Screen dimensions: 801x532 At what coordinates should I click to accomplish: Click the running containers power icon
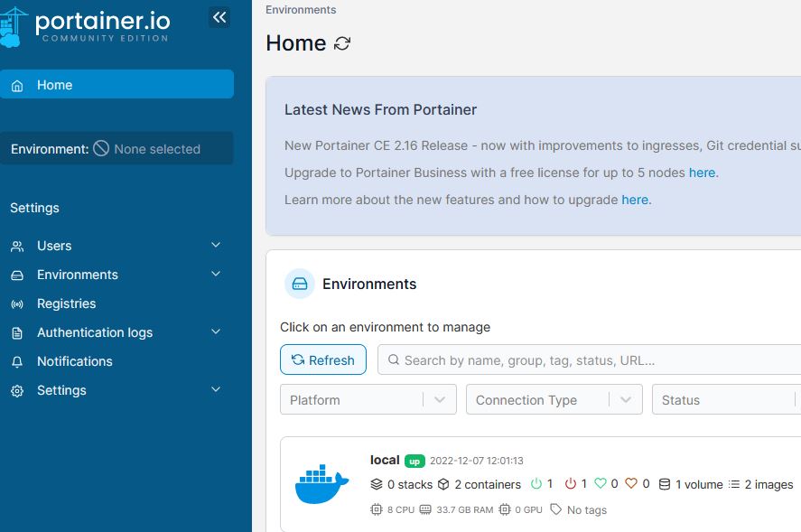pos(536,483)
